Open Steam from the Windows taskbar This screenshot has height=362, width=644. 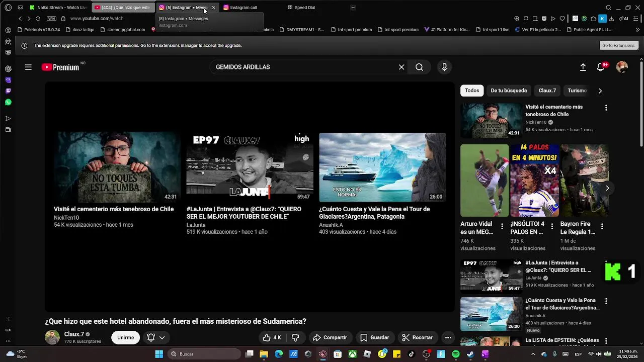(x=470, y=354)
